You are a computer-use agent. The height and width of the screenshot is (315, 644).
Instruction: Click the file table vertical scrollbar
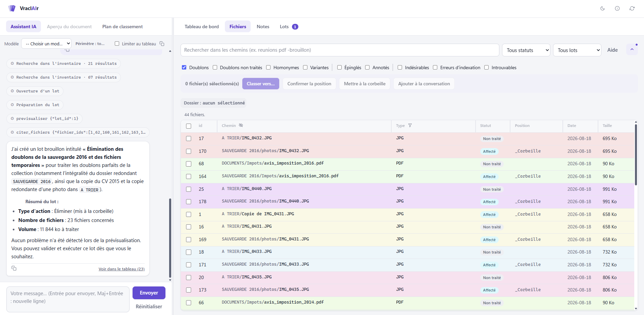point(636,154)
